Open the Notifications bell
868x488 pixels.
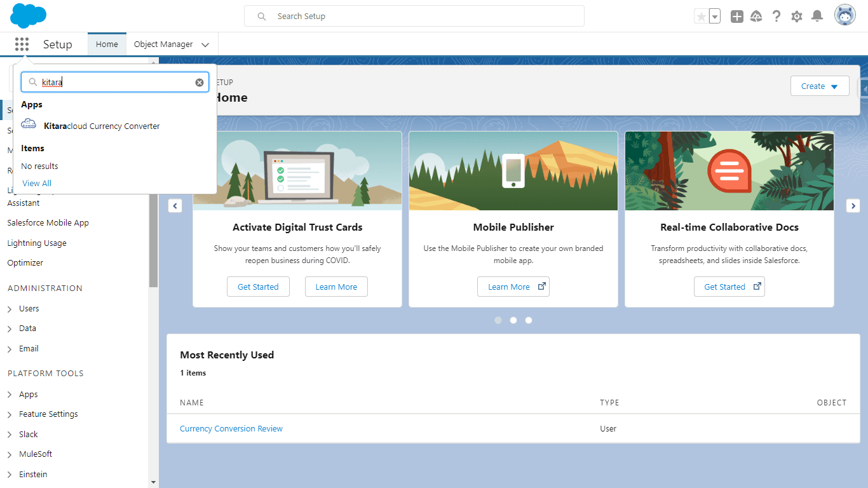pos(818,17)
